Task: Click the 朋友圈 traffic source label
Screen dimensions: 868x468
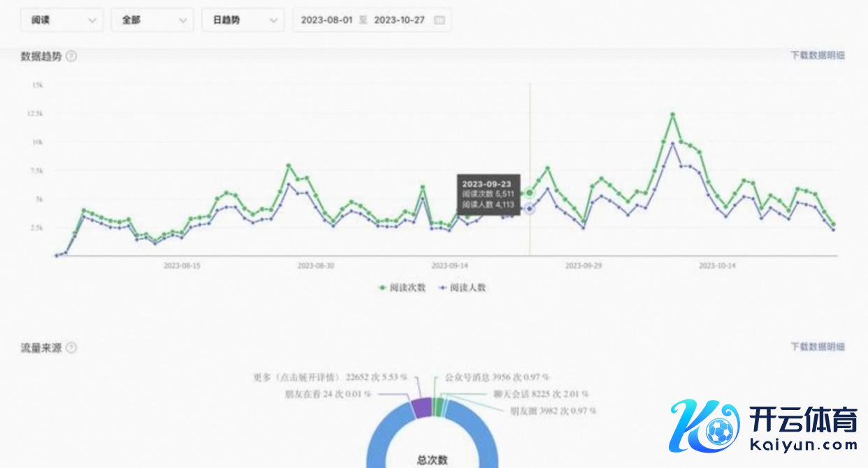Action: [x=552, y=411]
